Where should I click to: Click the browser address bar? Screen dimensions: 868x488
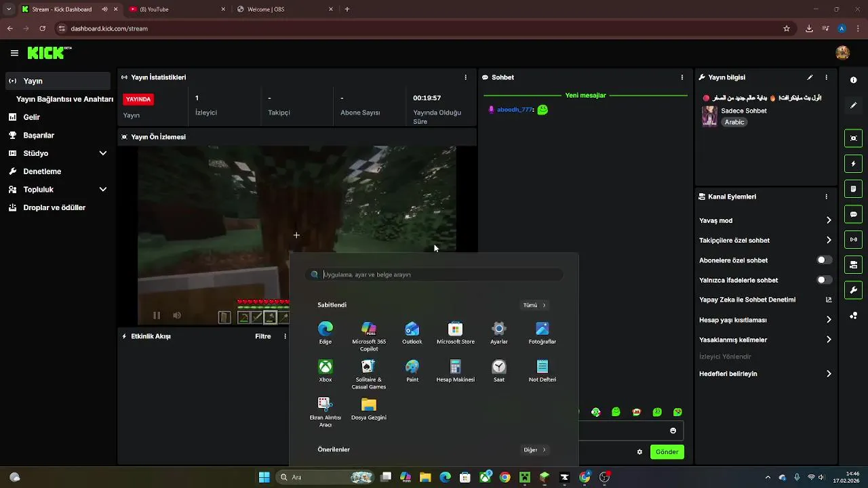point(420,28)
